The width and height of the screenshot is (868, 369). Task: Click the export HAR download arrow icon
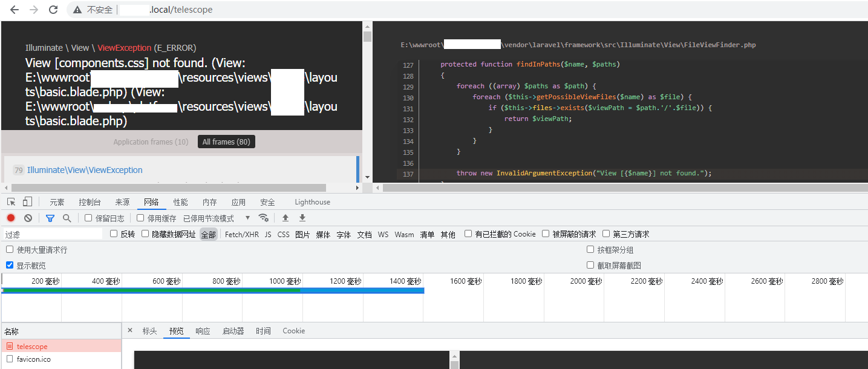click(x=302, y=218)
